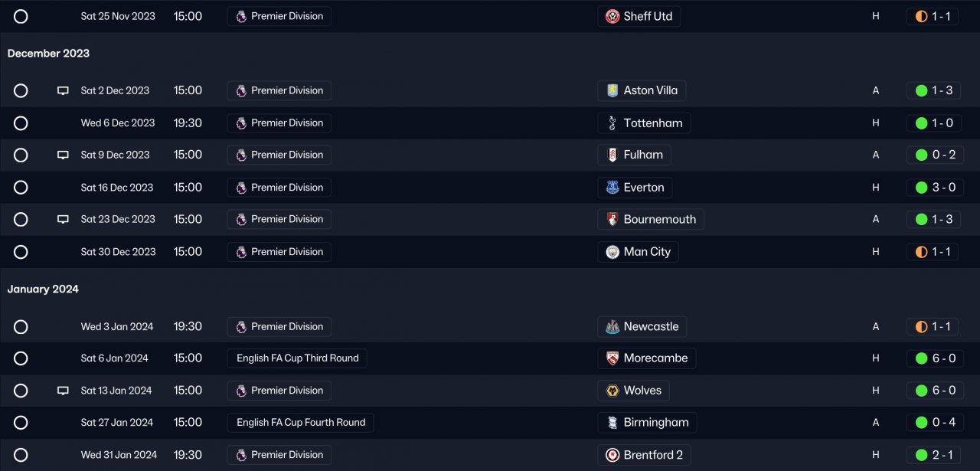This screenshot has width=980, height=471.
Task: Open the Birmingham team button
Action: pos(647,423)
